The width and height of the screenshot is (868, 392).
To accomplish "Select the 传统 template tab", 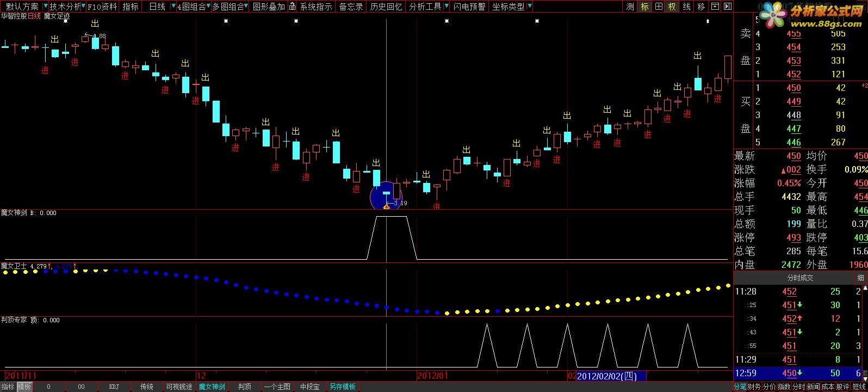I will (x=147, y=387).
